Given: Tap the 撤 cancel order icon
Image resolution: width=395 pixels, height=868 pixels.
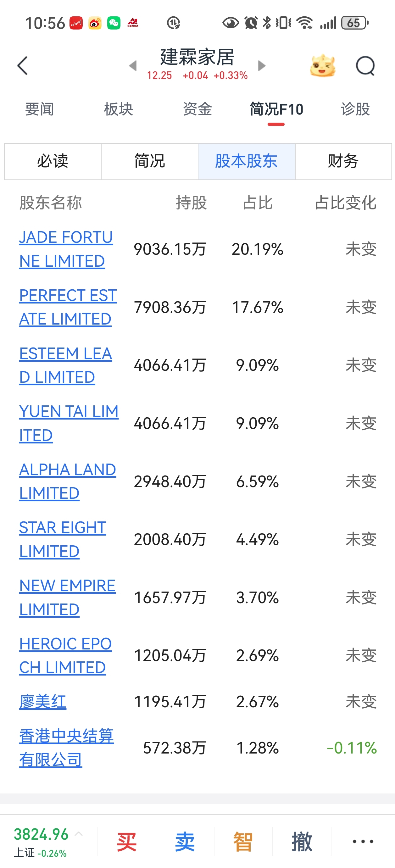Looking at the screenshot, I should (x=302, y=841).
